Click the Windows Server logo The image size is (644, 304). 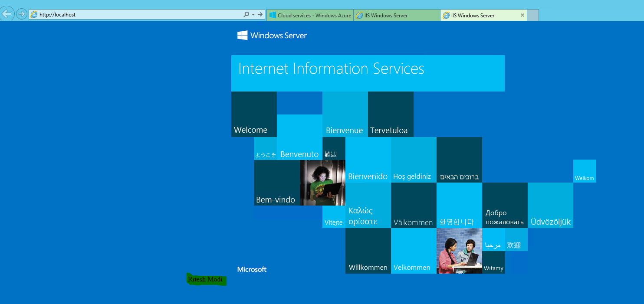click(272, 36)
